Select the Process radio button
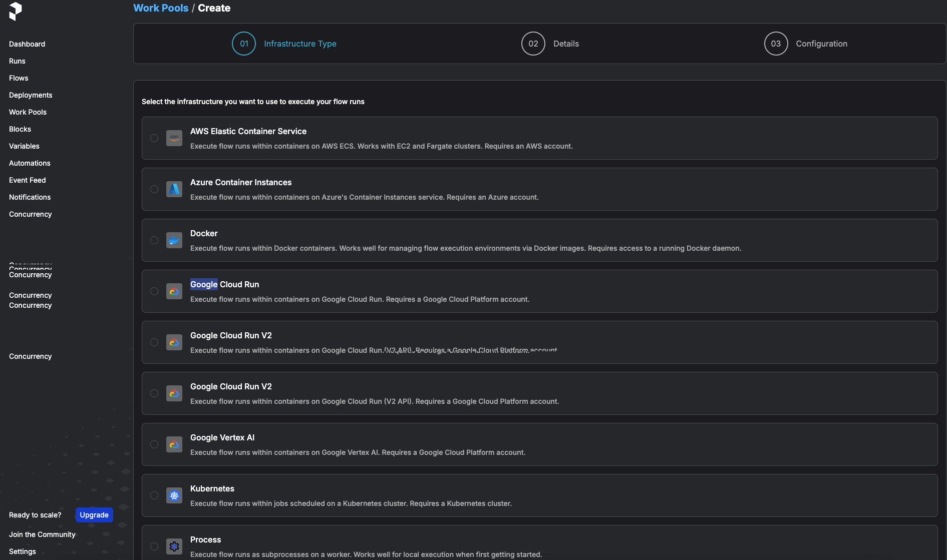Screen dimensions: 947x560 (154, 546)
